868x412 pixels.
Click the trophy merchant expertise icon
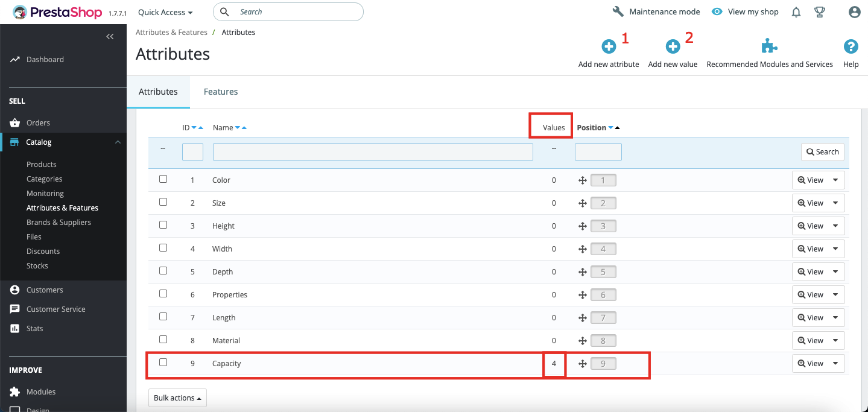coord(820,12)
